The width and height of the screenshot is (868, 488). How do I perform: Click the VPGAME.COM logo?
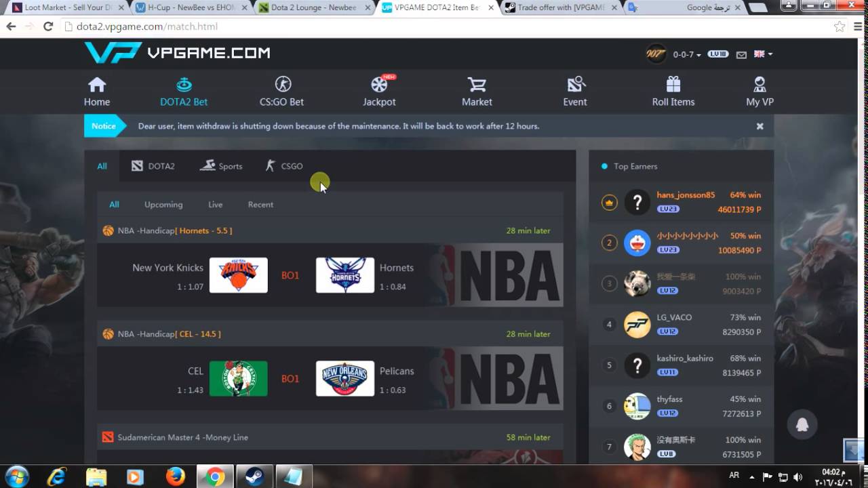(x=178, y=53)
